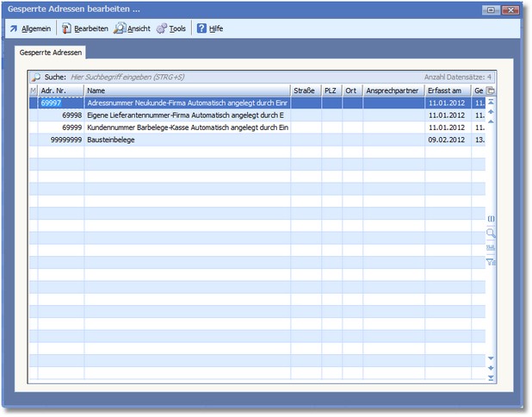The image size is (532, 417).
Task: Click the Hilfe question mark icon
Action: tap(201, 28)
